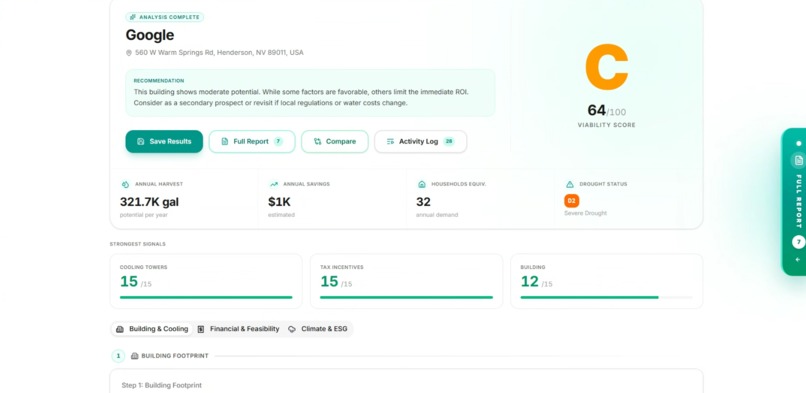Click the Building Footprint section icon

click(135, 355)
